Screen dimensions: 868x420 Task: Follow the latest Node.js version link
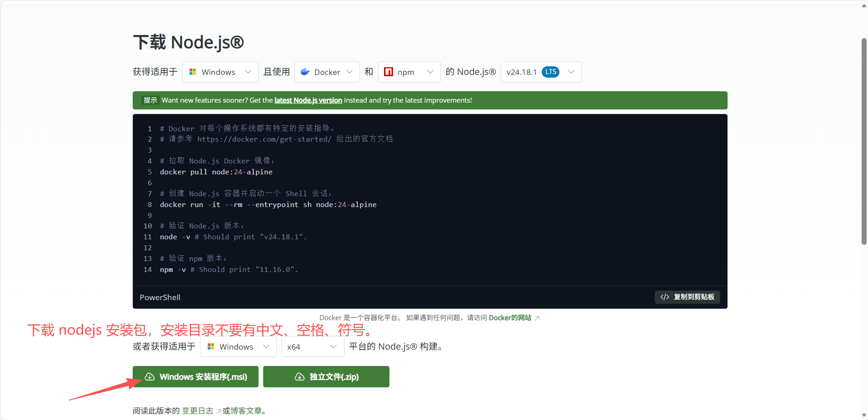click(308, 100)
